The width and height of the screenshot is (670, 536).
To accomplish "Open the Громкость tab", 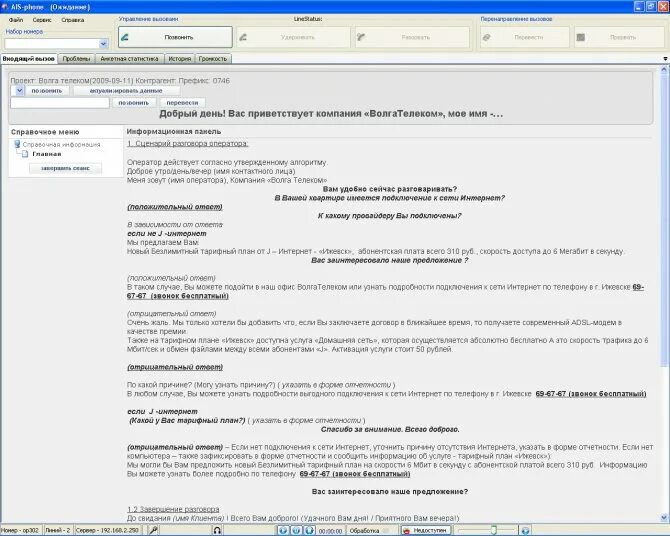I will [213, 59].
